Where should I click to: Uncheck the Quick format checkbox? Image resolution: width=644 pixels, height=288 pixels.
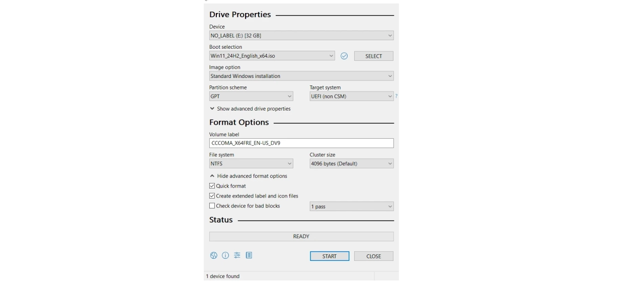tap(212, 186)
